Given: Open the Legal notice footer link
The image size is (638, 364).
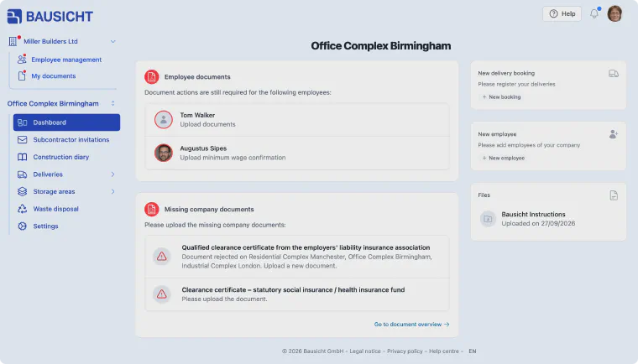Looking at the screenshot, I should coord(365,351).
